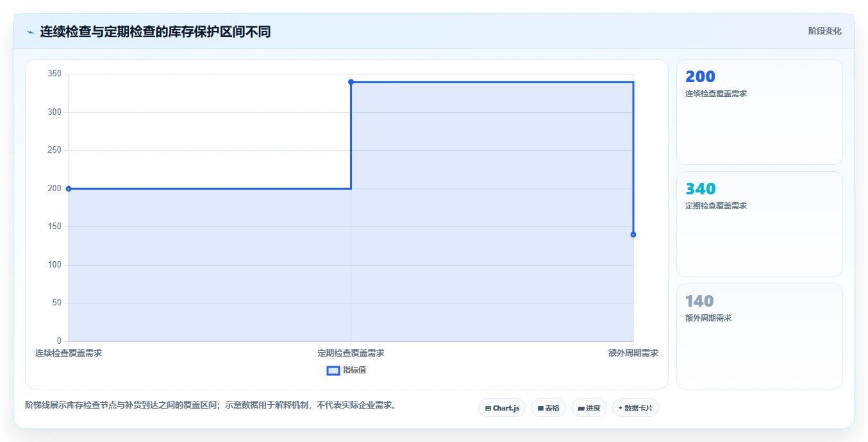Click the y-axis tick 300
868x442 pixels.
[x=54, y=112]
